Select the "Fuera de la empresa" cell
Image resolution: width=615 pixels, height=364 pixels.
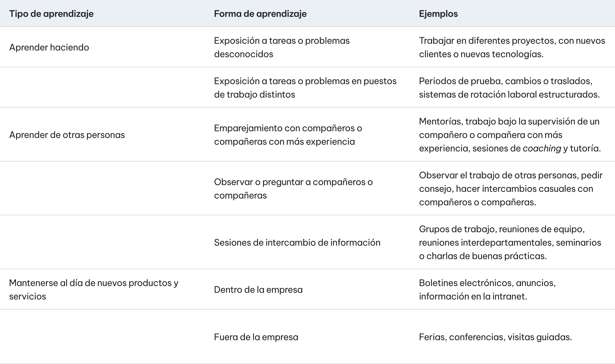[256, 337]
